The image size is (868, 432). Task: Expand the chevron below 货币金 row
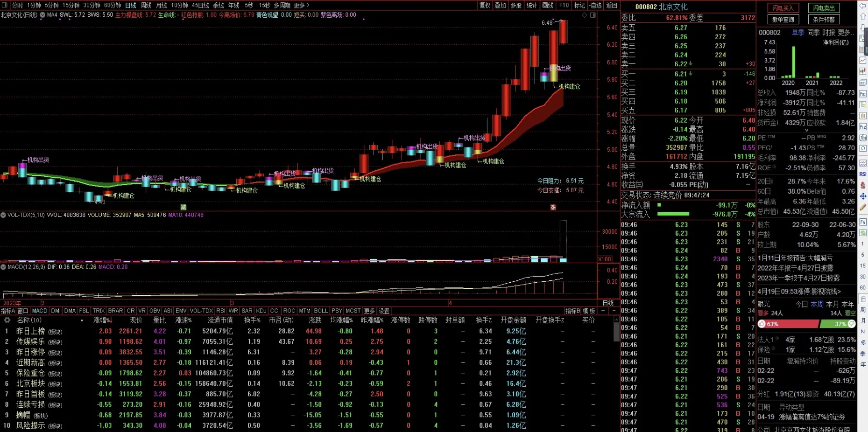pyautogui.click(x=806, y=130)
